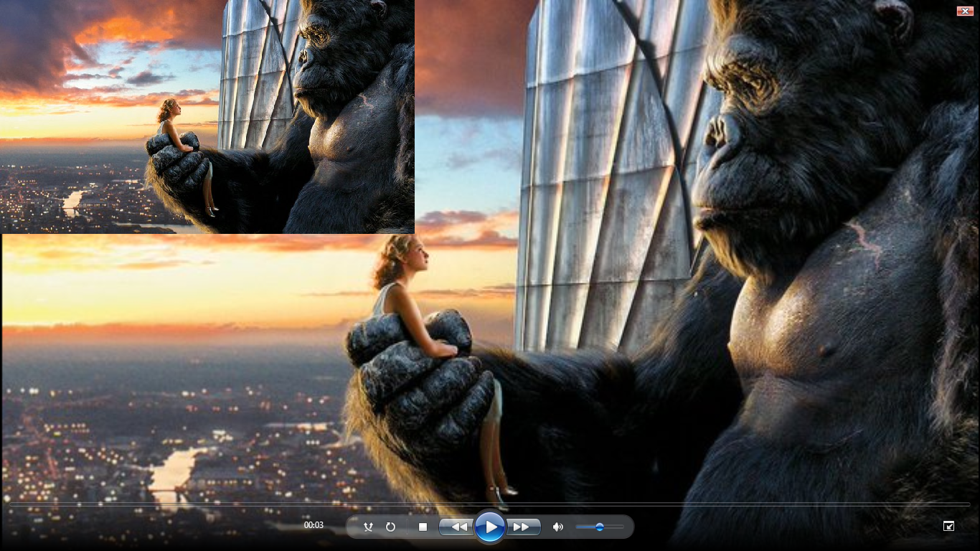The image size is (980, 551).
Task: Start playback with the round blue Play button
Action: (491, 527)
